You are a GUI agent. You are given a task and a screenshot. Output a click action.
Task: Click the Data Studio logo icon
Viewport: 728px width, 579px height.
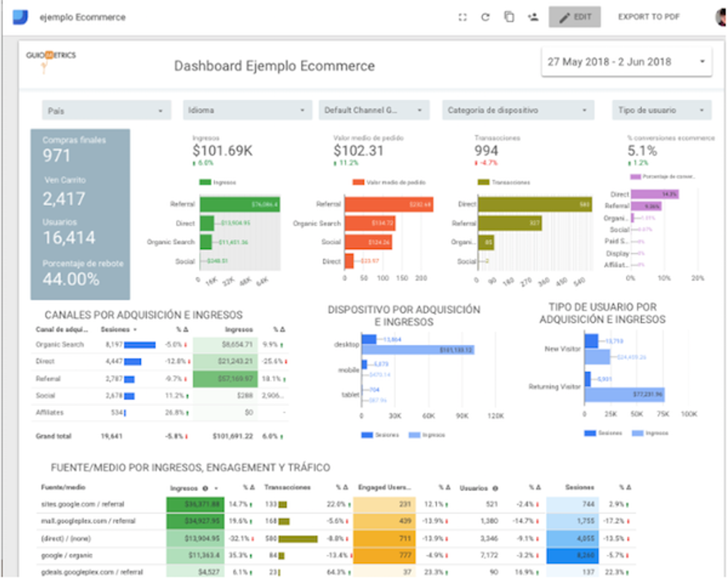tap(20, 17)
